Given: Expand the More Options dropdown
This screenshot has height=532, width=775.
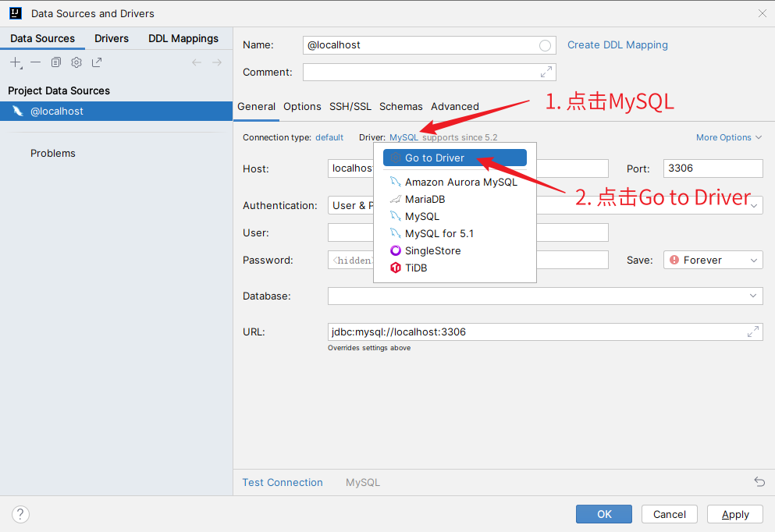Looking at the screenshot, I should [x=729, y=137].
